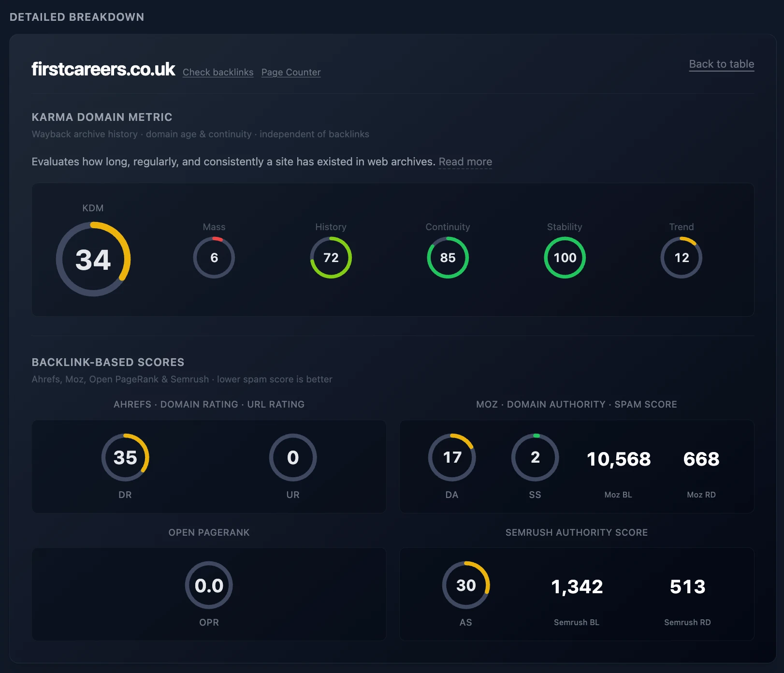Click the UR gauge showing 0
The height and width of the screenshot is (673, 784).
(293, 457)
